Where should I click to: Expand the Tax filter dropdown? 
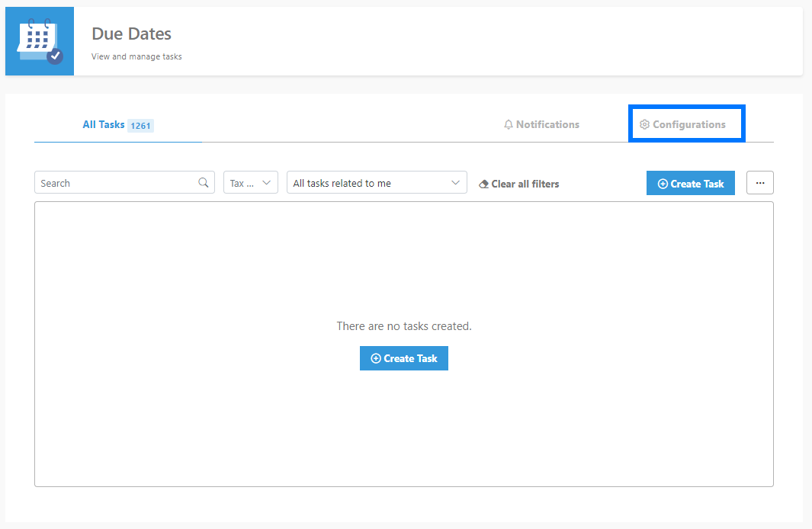pos(250,183)
